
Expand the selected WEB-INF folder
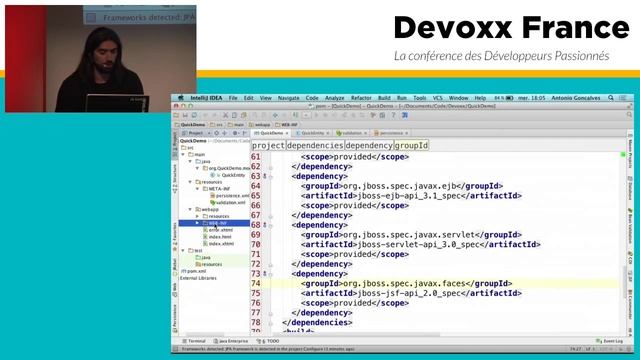198,223
